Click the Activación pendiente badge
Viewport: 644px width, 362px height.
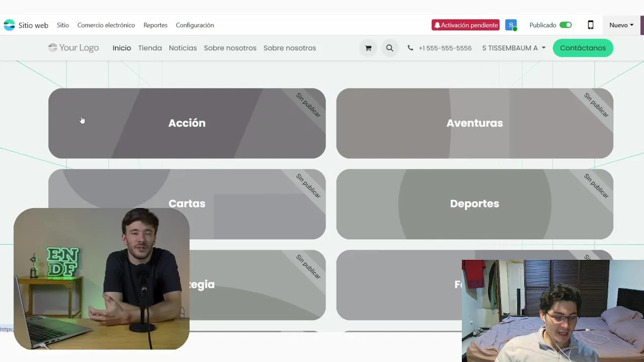pos(465,25)
